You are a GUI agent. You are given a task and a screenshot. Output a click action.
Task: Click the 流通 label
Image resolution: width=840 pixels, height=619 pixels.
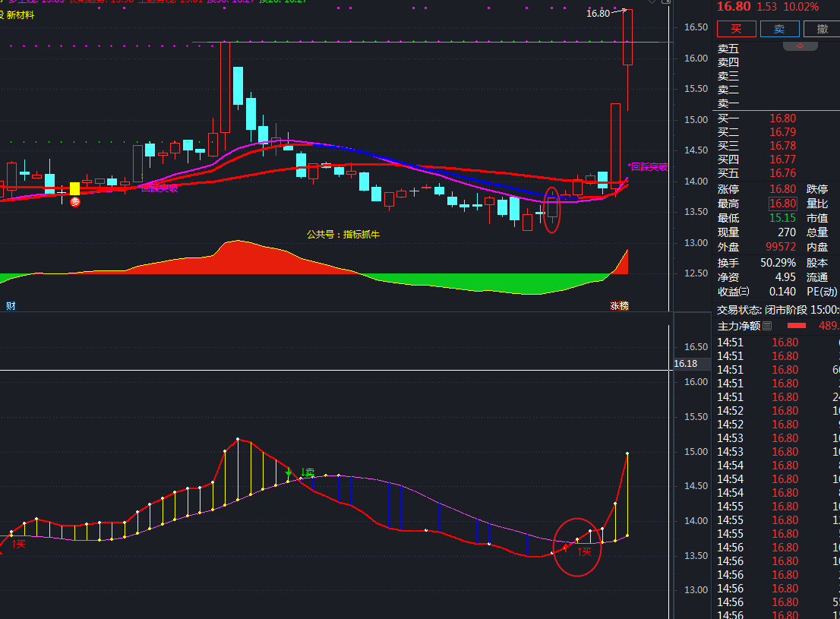click(817, 278)
